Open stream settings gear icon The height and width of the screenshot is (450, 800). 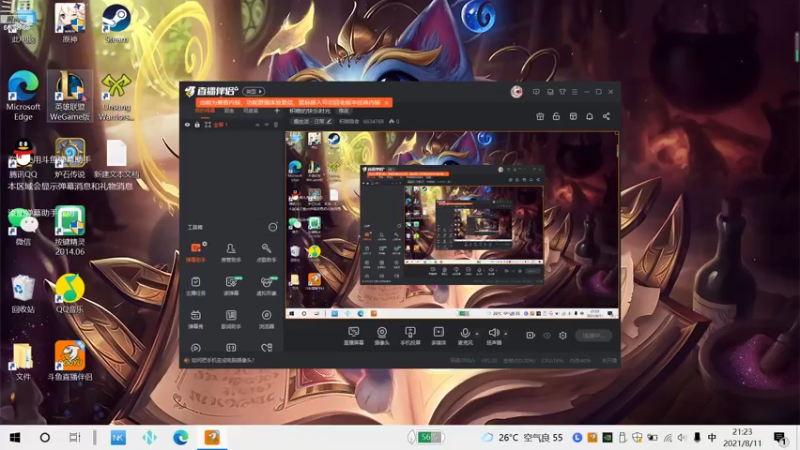pyautogui.click(x=563, y=335)
